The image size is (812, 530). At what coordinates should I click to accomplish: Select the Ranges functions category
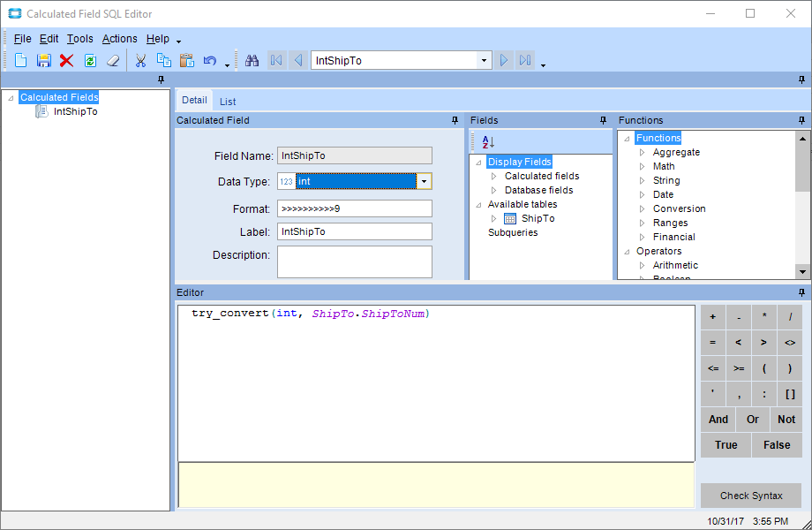[670, 223]
